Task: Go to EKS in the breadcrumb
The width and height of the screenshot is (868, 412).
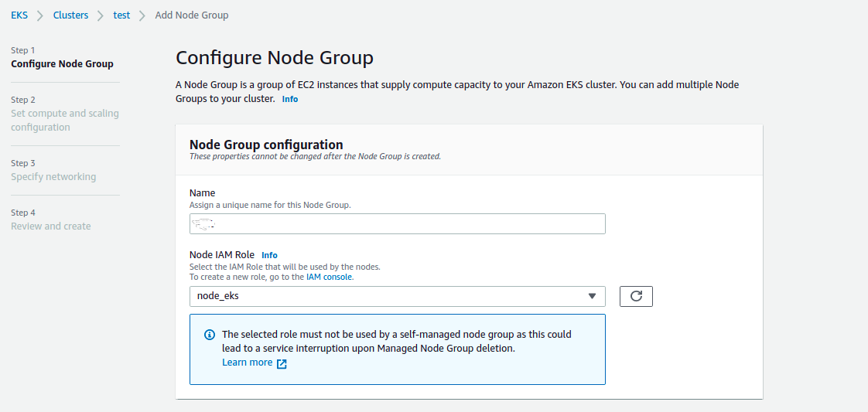Action: click(x=19, y=15)
